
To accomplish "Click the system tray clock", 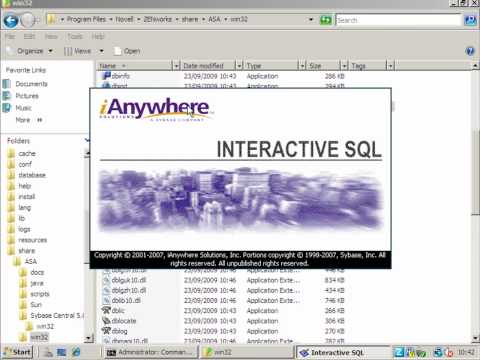I will [x=466, y=352].
